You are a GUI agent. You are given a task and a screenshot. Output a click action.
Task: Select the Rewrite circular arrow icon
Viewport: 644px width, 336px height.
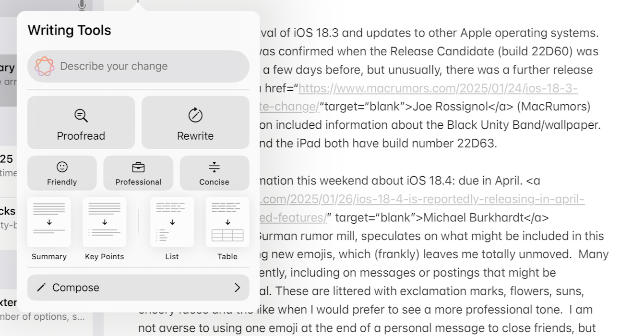coord(195,115)
